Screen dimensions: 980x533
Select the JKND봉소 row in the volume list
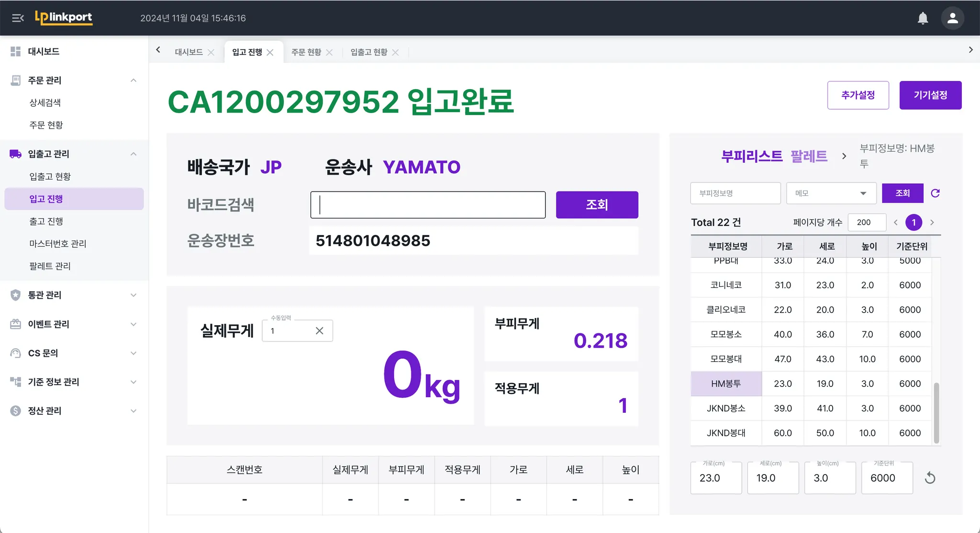point(725,408)
